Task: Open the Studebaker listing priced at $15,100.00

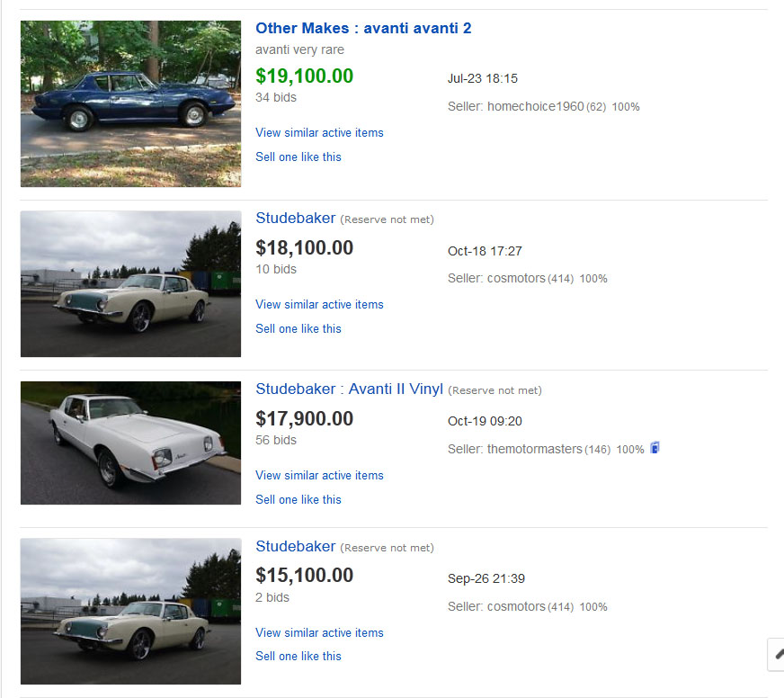Action: coord(296,546)
